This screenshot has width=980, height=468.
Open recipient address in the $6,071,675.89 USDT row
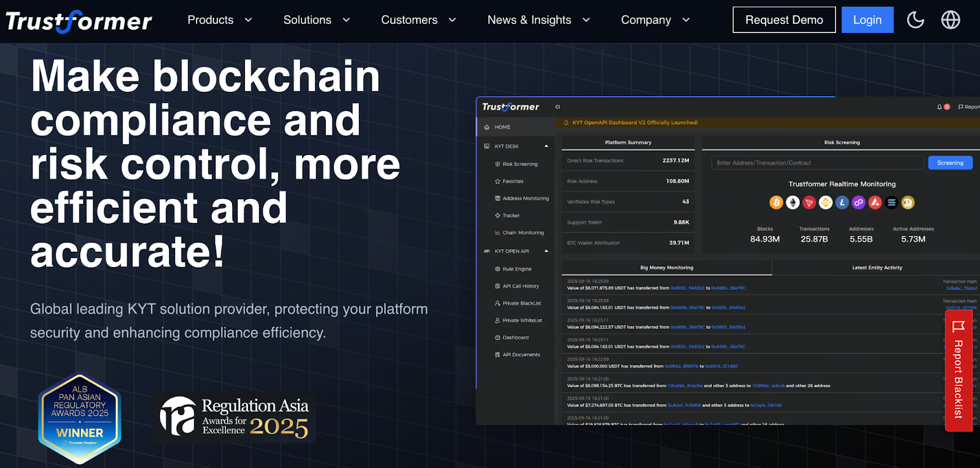pyautogui.click(x=728, y=288)
